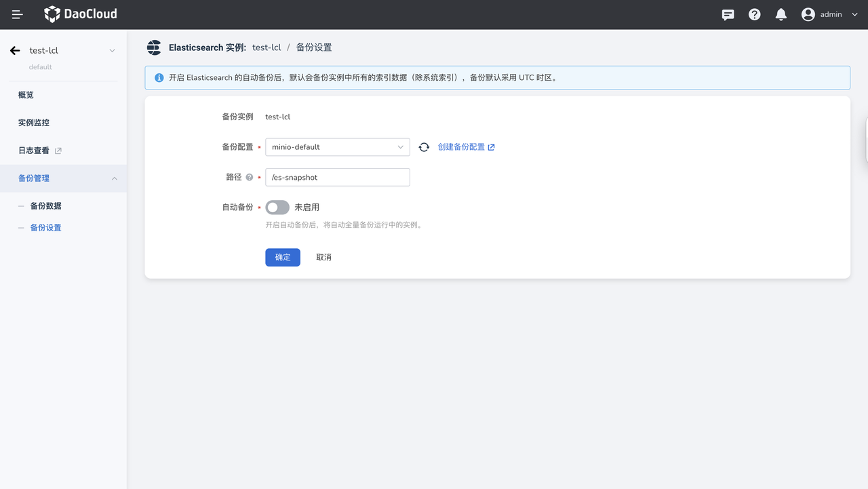Expand the test-lcl instance selector

pos(113,51)
